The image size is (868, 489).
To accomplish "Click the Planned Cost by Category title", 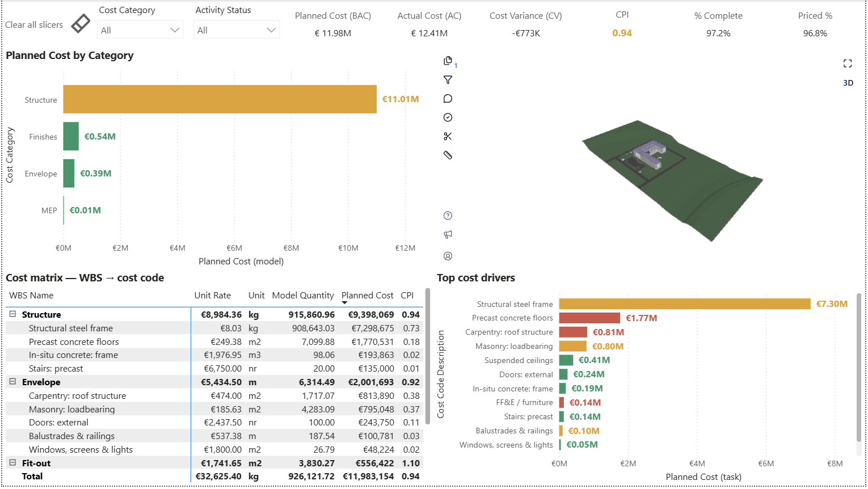I will [x=70, y=56].
